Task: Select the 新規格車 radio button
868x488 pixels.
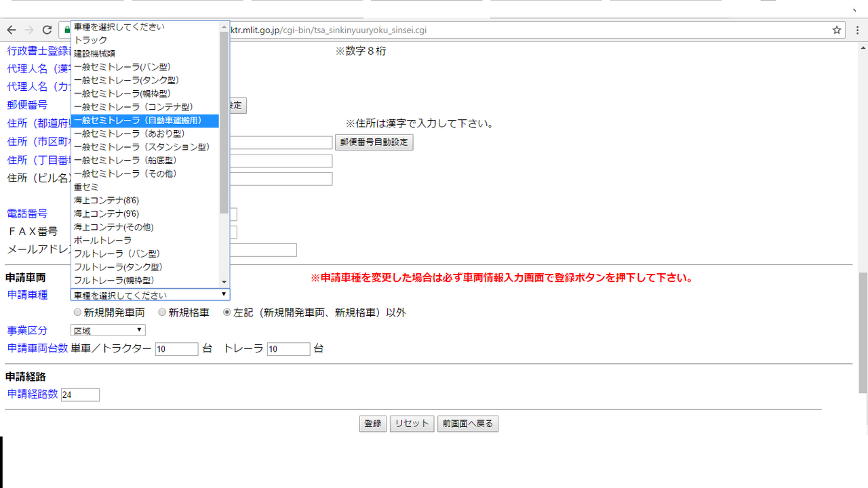Action: (162, 313)
